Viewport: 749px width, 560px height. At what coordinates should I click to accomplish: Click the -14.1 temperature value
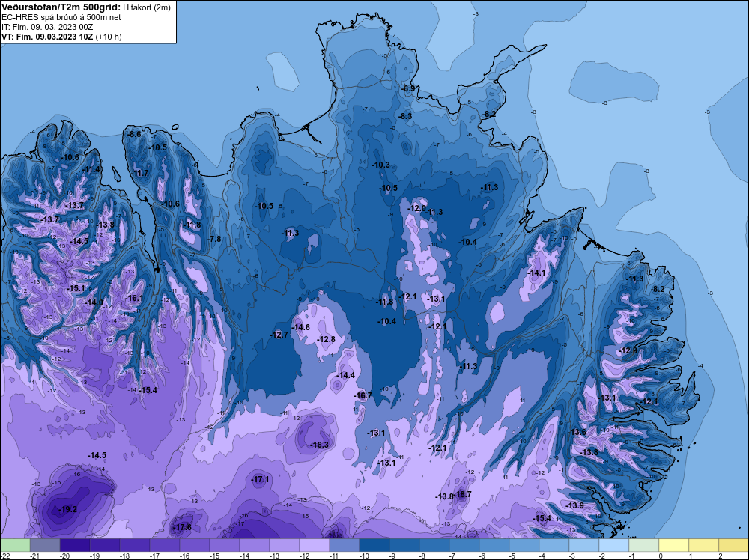click(x=536, y=273)
